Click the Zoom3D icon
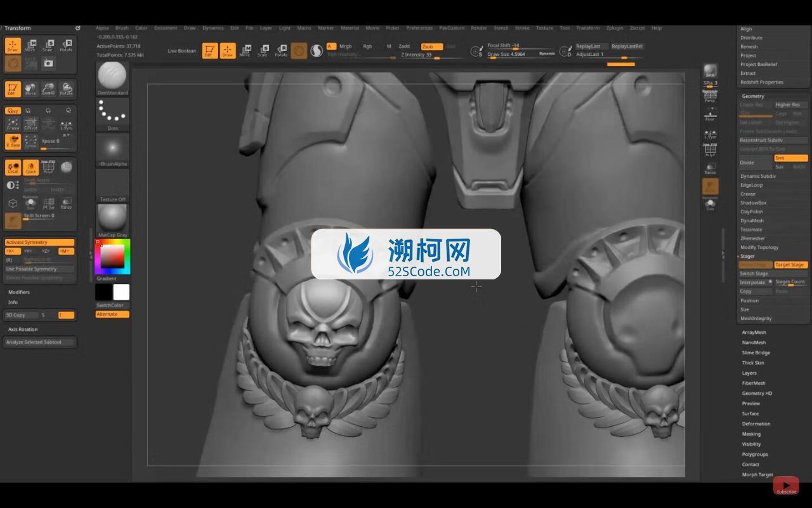The width and height of the screenshot is (812, 508). pos(48,89)
